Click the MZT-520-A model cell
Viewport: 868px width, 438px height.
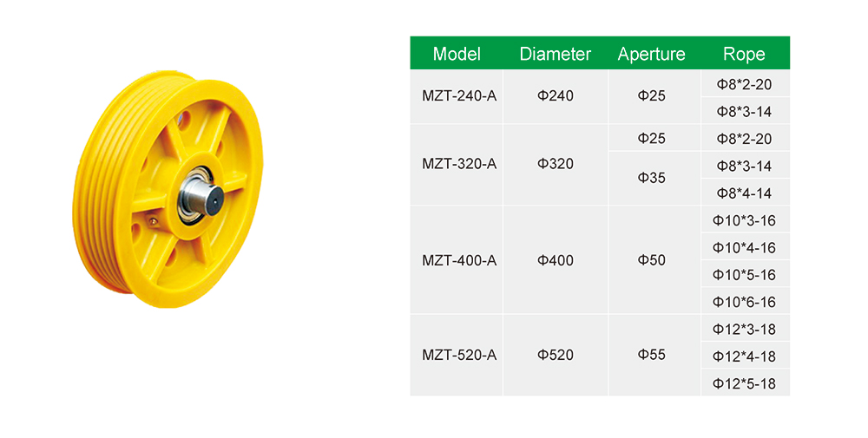(x=457, y=355)
